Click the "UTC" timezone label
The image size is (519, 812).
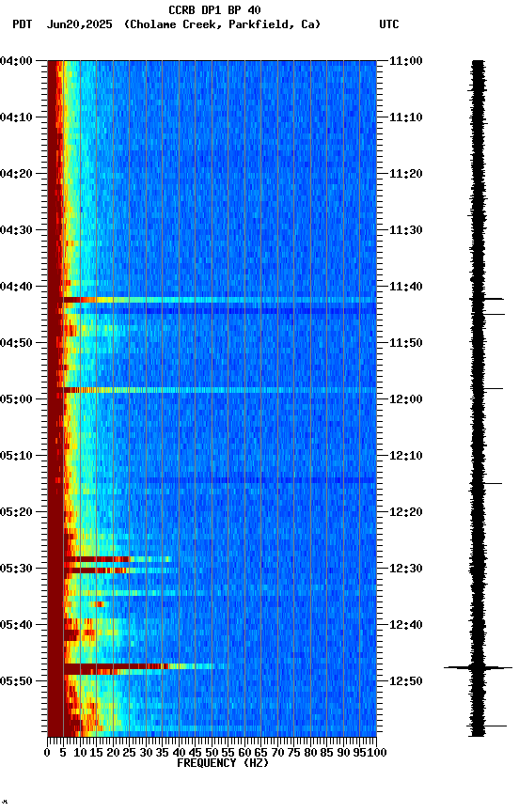tap(389, 24)
